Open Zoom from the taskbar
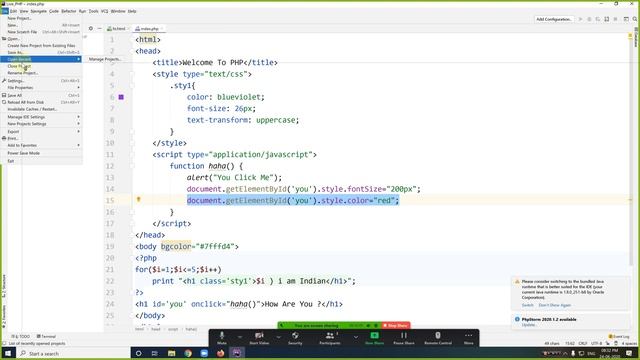The width and height of the screenshot is (640, 360). [x=204, y=353]
